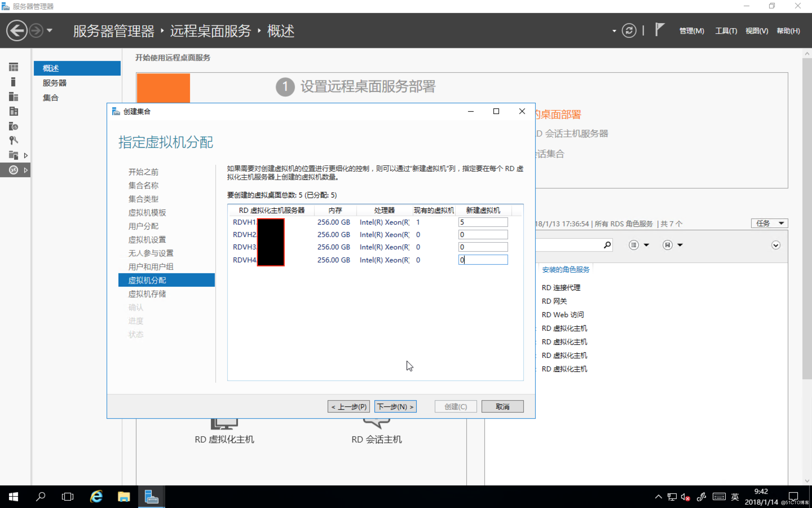Click the Remote Desktop Services sidebar icon

point(14,170)
